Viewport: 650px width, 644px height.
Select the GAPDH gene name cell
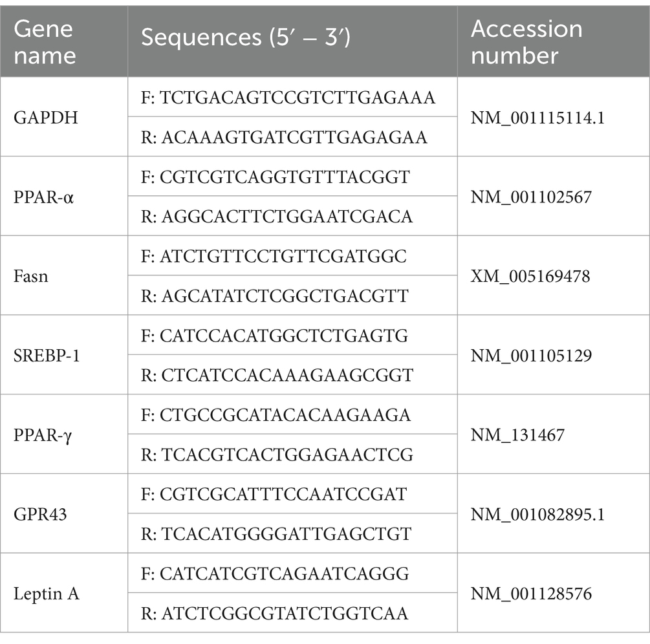64,117
